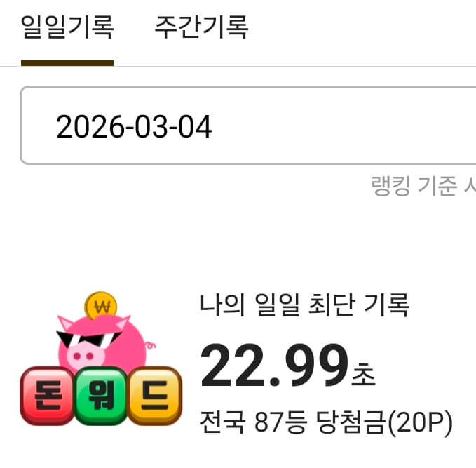476x468 pixels.
Task: Select the 일일기록 tab
Action: [67, 27]
